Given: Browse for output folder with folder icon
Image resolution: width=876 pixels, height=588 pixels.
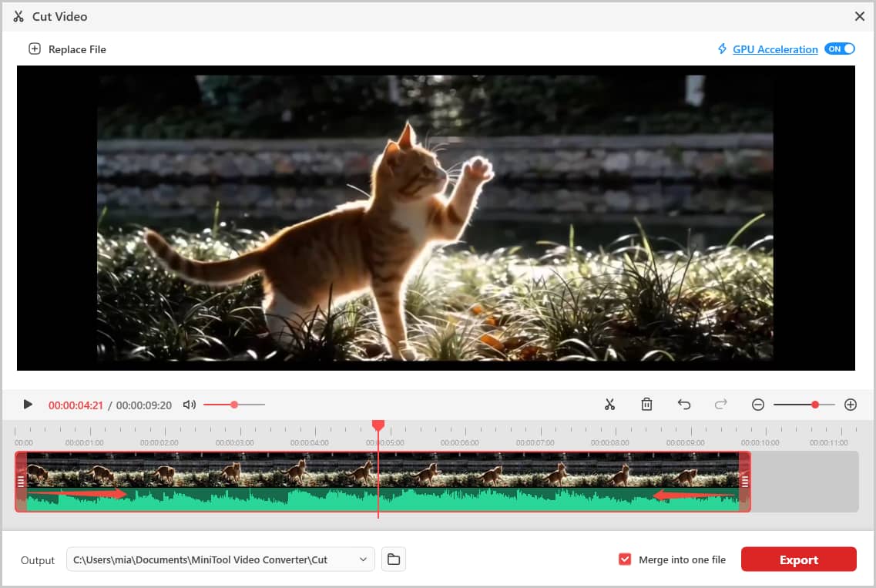Looking at the screenshot, I should [393, 559].
